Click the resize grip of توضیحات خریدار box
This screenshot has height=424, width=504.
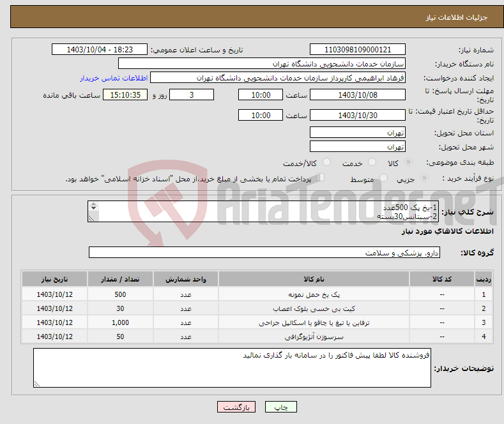(x=37, y=384)
